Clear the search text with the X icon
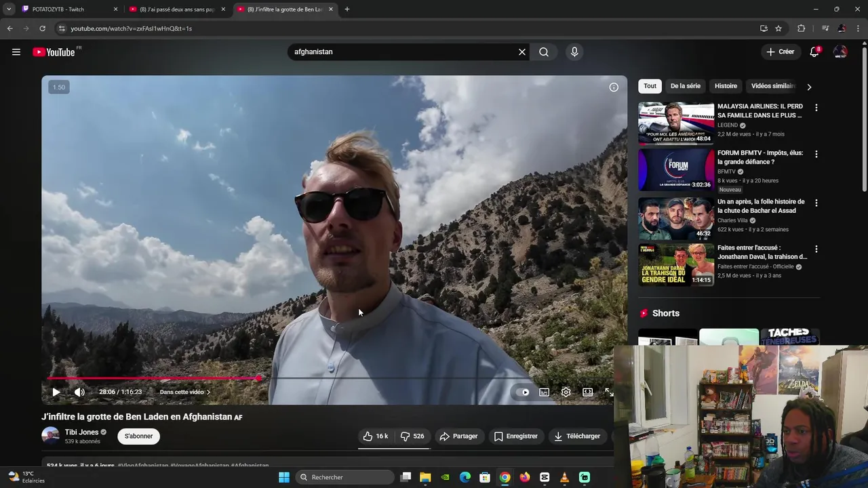Image resolution: width=868 pixels, height=488 pixels. pos(522,52)
